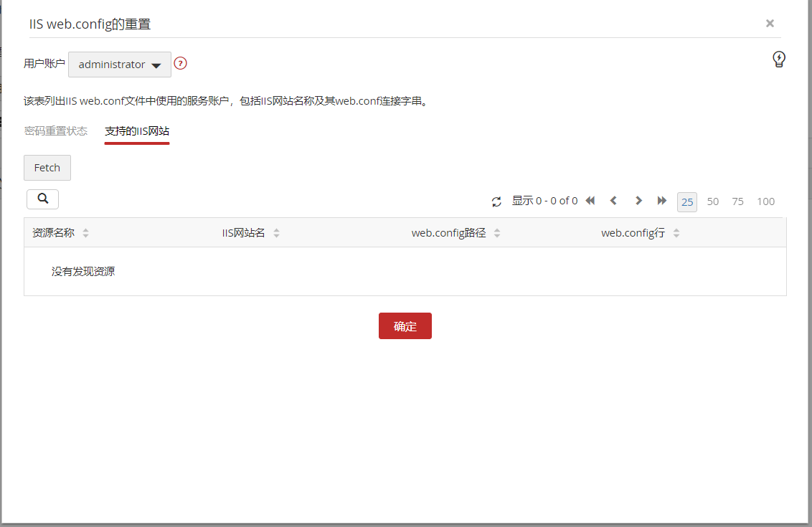Refresh the table with the reload icon
This screenshot has width=812, height=527.
[x=496, y=201]
